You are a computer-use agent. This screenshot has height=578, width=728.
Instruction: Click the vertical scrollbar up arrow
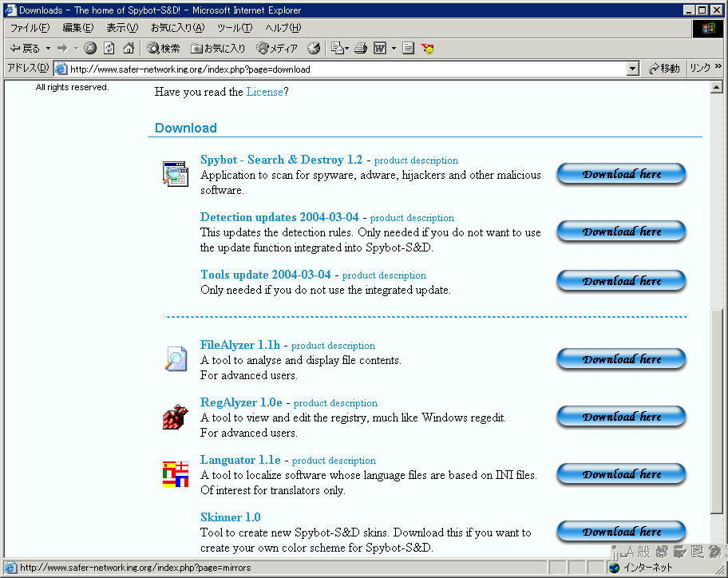tap(716, 87)
